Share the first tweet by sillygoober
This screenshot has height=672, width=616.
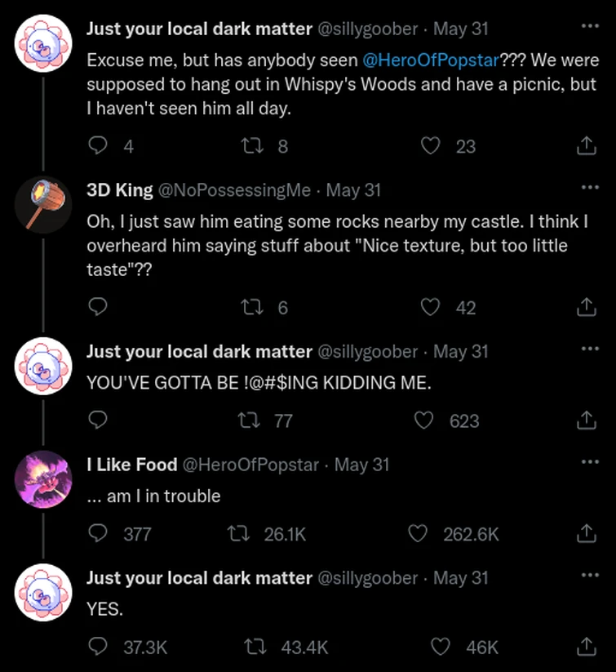click(586, 145)
